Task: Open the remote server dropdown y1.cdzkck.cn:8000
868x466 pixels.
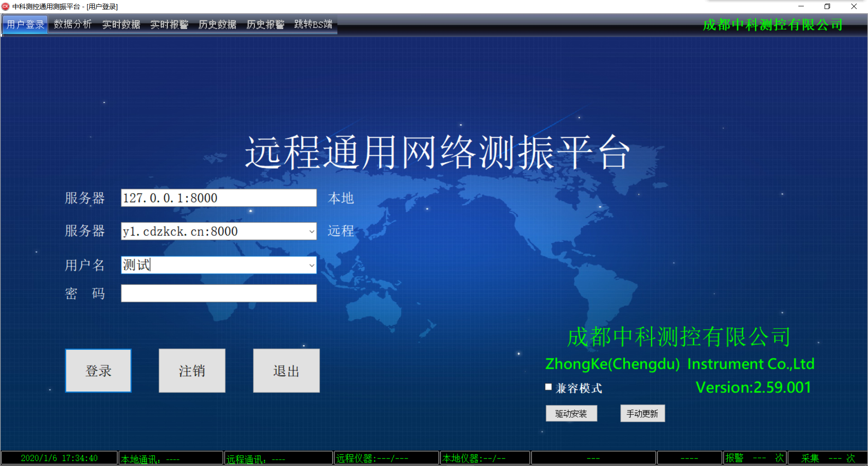Action: pyautogui.click(x=311, y=231)
